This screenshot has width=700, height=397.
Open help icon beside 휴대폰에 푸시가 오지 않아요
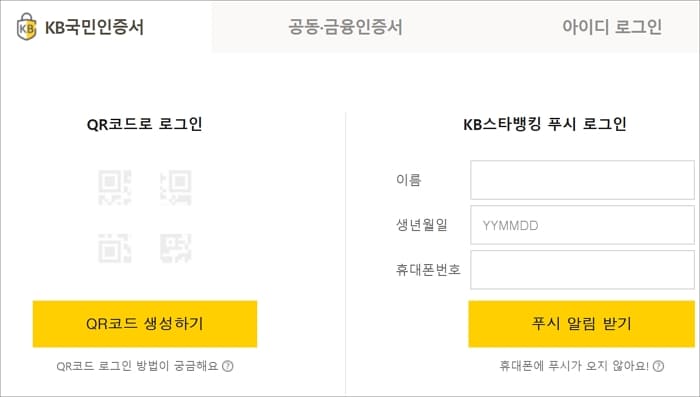[658, 366]
